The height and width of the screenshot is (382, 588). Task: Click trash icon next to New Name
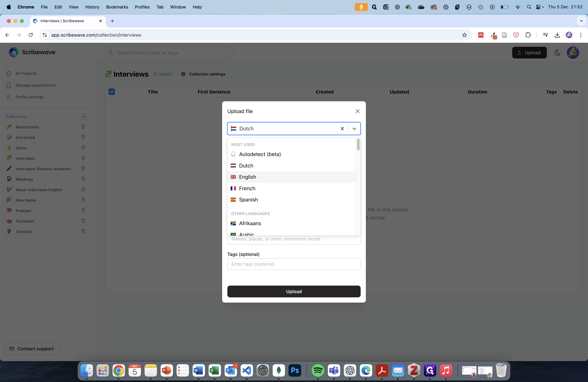(83, 200)
